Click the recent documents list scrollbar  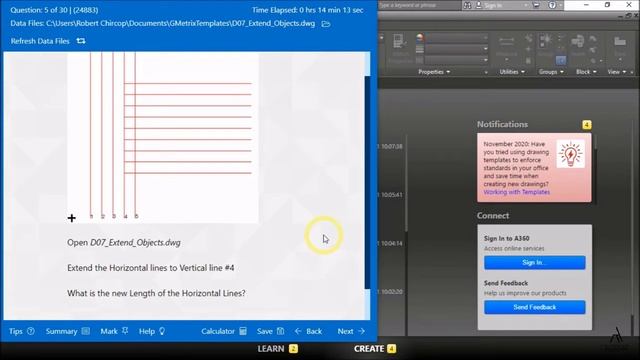click(x=406, y=184)
